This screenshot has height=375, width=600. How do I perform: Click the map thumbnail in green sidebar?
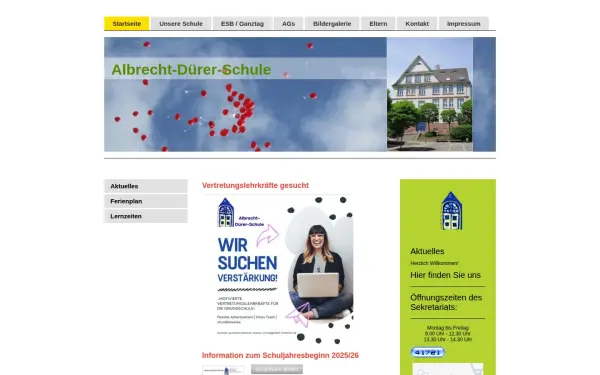(448, 369)
